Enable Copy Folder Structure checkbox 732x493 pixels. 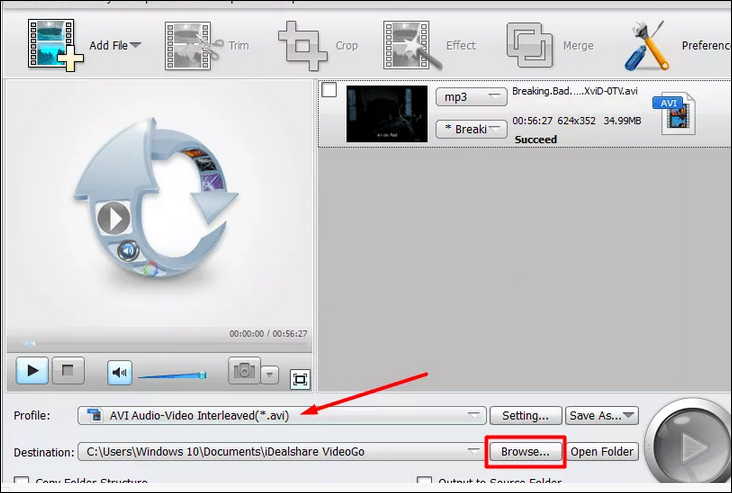pos(21,483)
